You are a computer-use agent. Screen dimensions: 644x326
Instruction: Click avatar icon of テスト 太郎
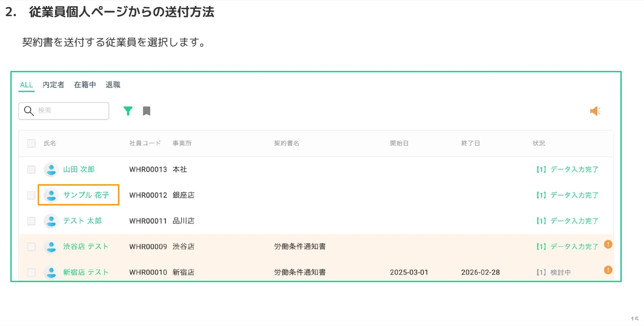[x=51, y=221]
